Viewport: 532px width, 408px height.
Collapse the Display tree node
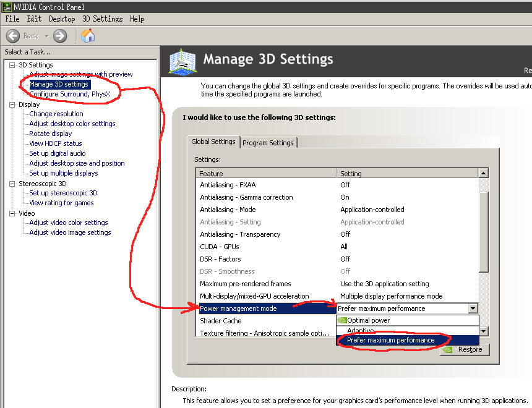[x=12, y=105]
